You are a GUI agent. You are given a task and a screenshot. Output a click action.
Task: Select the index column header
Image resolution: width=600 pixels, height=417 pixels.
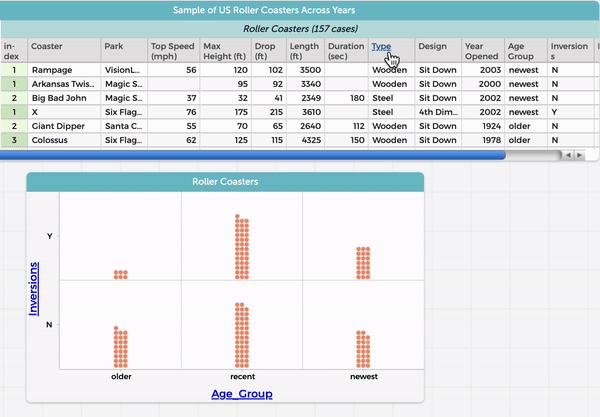click(14, 50)
